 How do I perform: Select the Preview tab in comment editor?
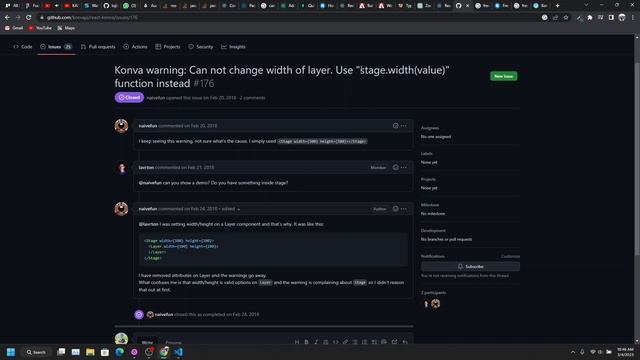[x=173, y=342]
